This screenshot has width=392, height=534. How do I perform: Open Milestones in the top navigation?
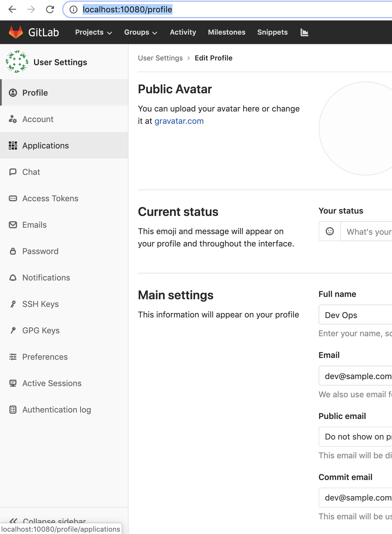[x=227, y=32]
